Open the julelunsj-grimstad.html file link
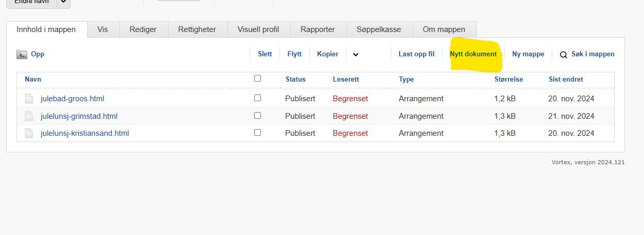This screenshot has width=644, height=235. click(79, 116)
